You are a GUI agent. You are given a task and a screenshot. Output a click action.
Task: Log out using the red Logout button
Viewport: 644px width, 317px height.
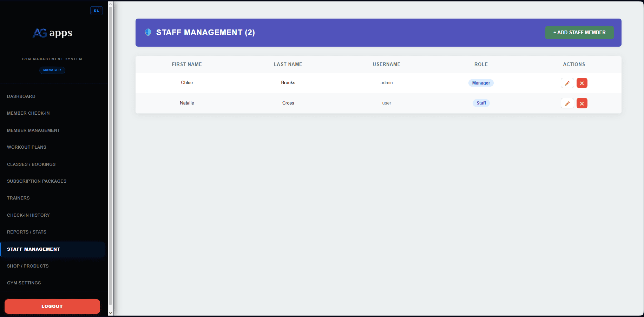tap(52, 306)
